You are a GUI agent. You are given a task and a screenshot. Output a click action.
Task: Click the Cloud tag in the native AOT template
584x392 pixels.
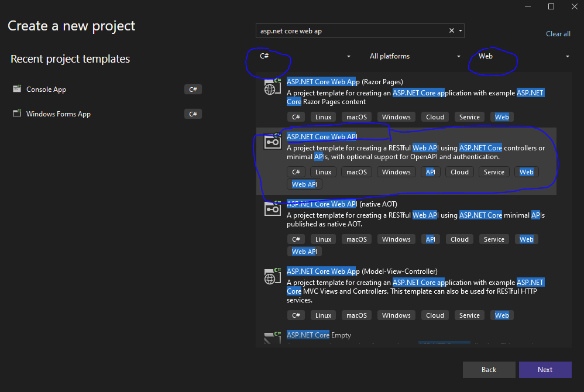459,239
